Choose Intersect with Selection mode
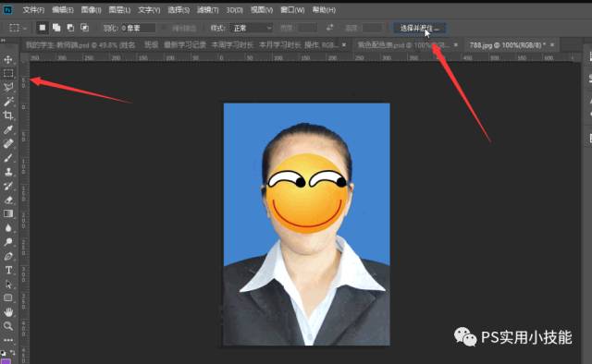Image resolution: width=592 pixels, height=364 pixels. point(84,28)
